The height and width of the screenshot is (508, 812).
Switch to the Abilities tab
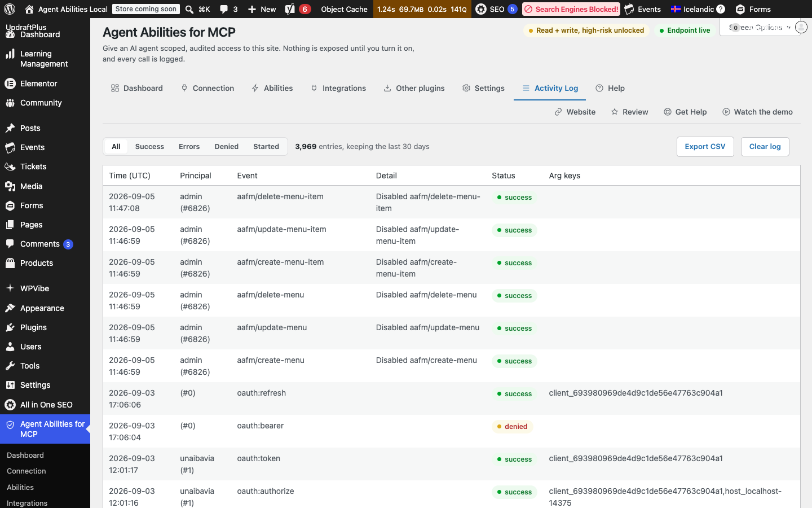coord(272,88)
